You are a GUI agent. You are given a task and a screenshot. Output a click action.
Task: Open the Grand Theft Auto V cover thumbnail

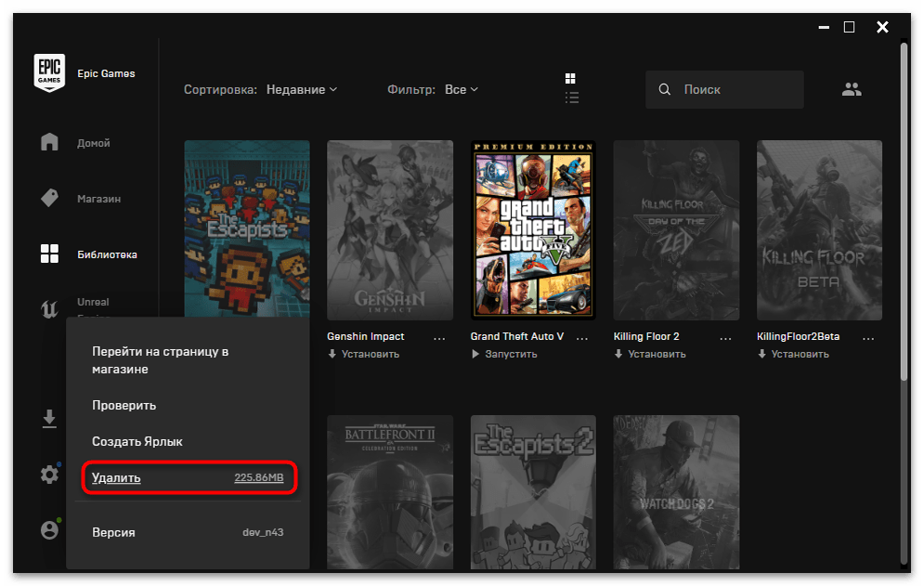point(533,230)
